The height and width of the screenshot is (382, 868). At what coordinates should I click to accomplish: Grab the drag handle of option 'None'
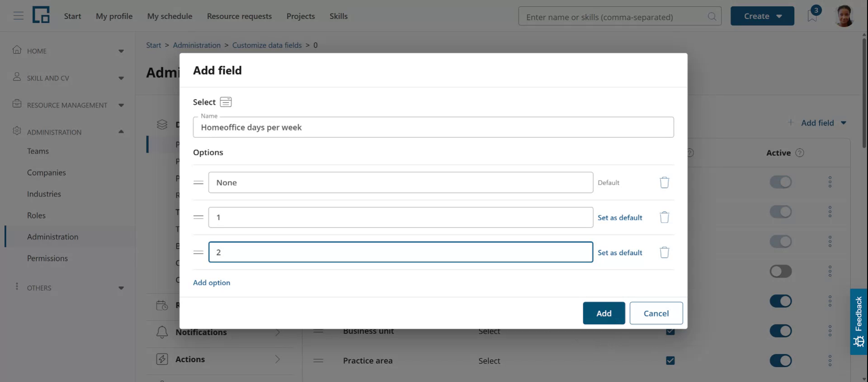pos(198,182)
